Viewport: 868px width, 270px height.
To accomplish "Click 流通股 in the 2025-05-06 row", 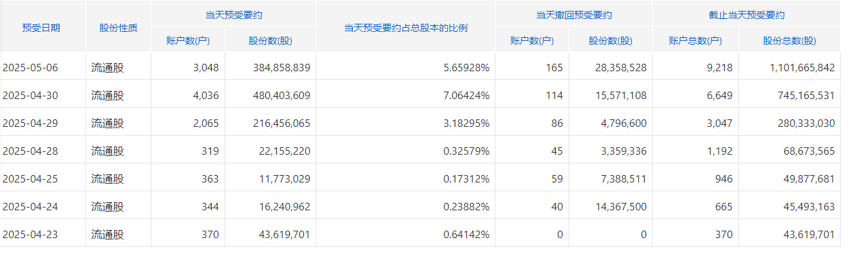I will click(x=108, y=67).
